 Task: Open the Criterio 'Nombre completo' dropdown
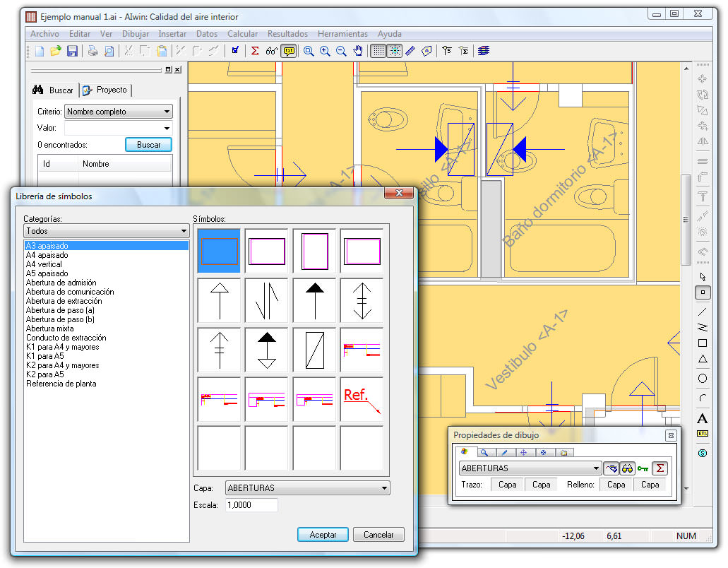click(119, 112)
